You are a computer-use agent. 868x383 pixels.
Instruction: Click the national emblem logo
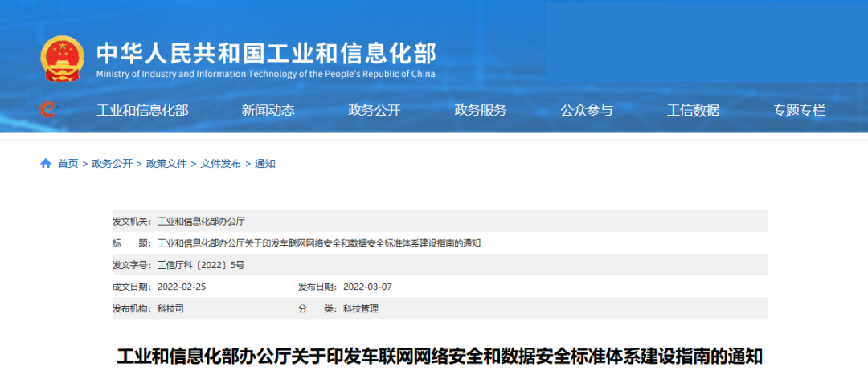coord(62,59)
